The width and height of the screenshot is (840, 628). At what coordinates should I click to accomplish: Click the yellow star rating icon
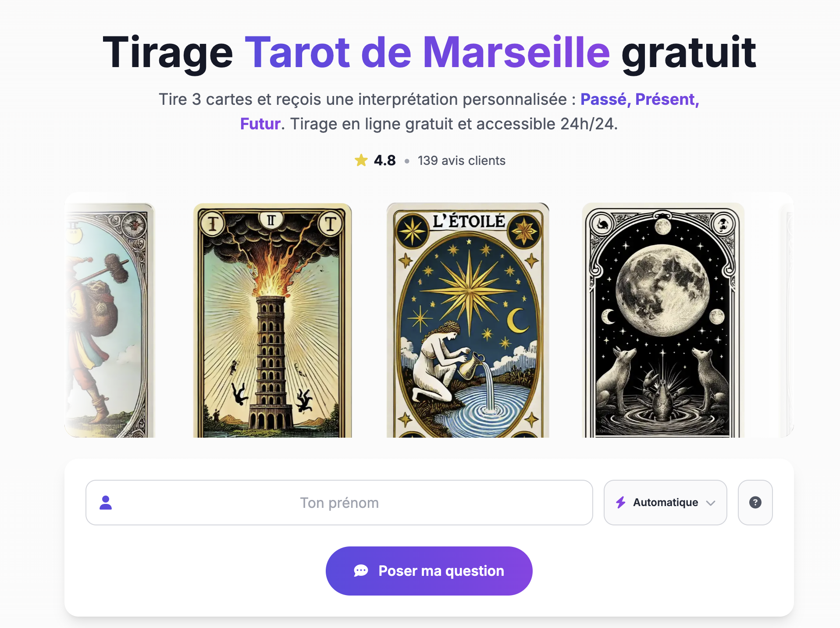tap(361, 160)
